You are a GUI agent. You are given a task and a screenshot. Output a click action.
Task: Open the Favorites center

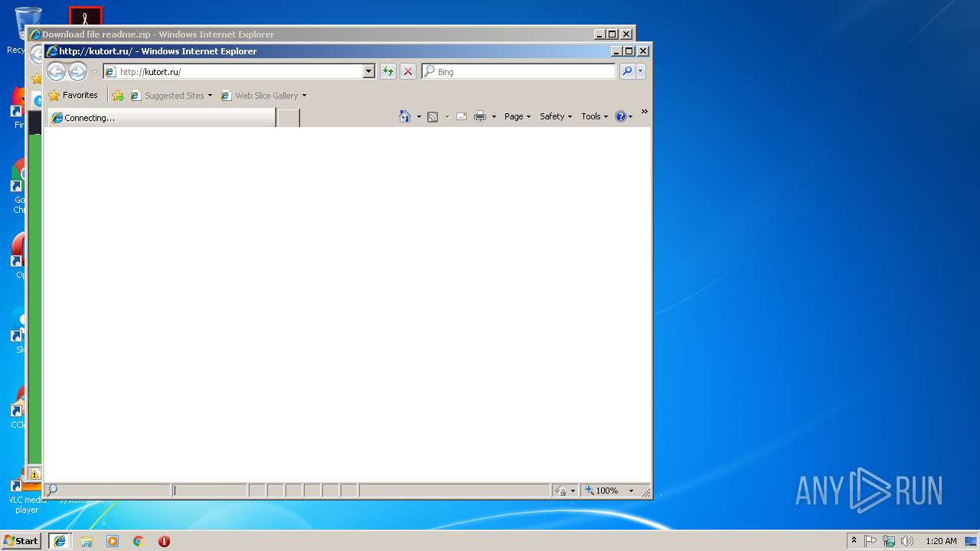tap(73, 96)
